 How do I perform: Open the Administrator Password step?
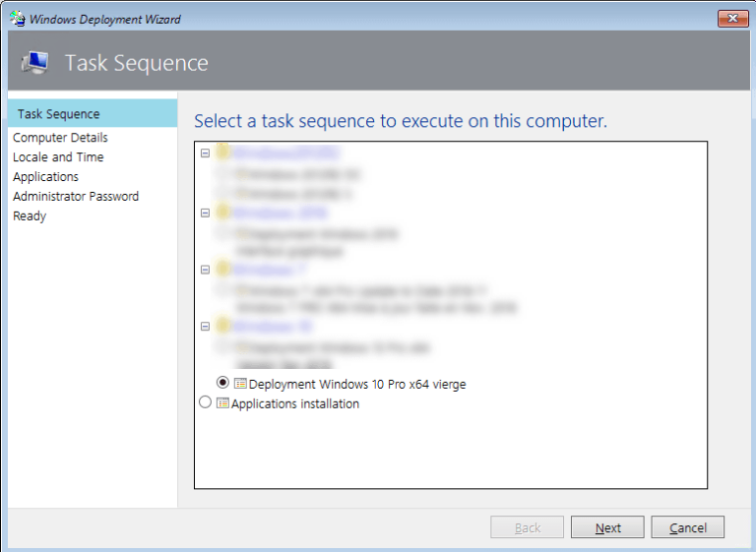click(x=76, y=197)
